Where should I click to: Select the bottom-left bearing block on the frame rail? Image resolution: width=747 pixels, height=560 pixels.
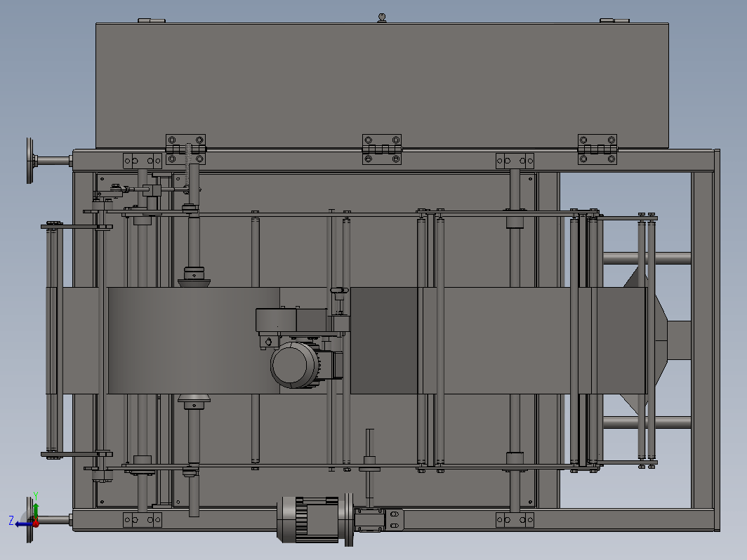tap(143, 520)
